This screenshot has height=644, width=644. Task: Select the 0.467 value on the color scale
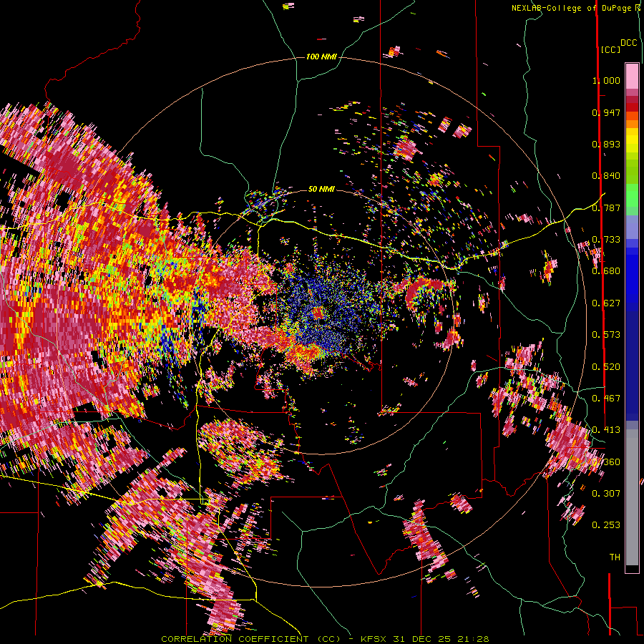click(606, 399)
